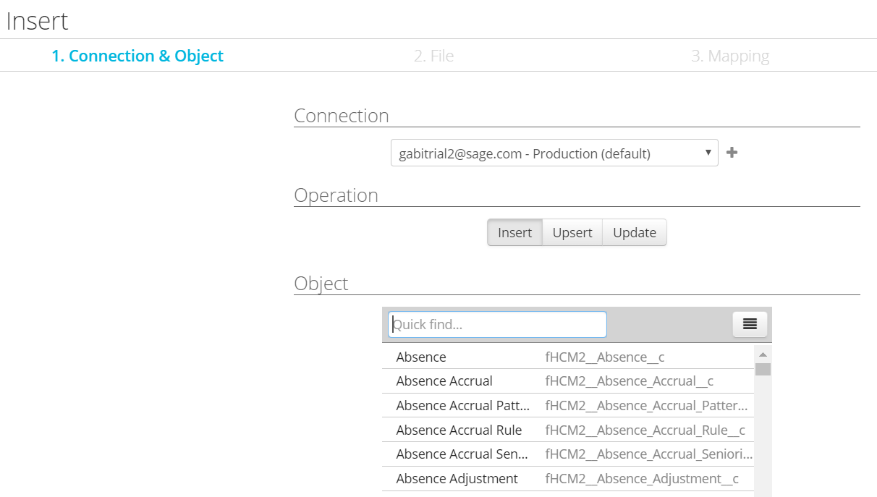Go to Connection & Object step

coord(138,56)
